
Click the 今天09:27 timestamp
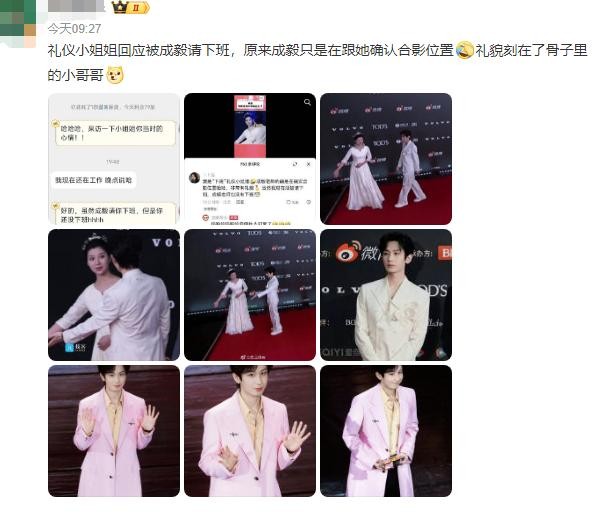click(74, 29)
